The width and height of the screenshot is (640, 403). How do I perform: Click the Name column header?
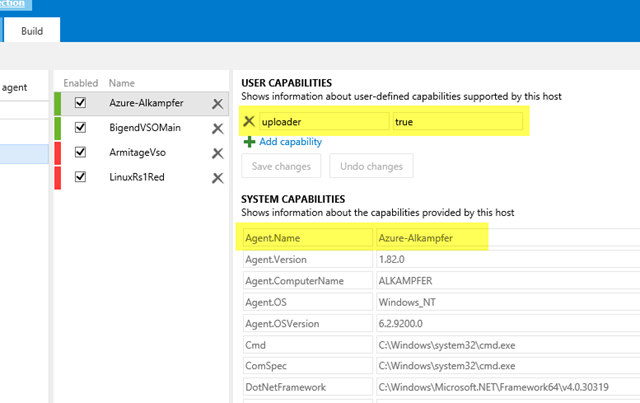(x=121, y=83)
